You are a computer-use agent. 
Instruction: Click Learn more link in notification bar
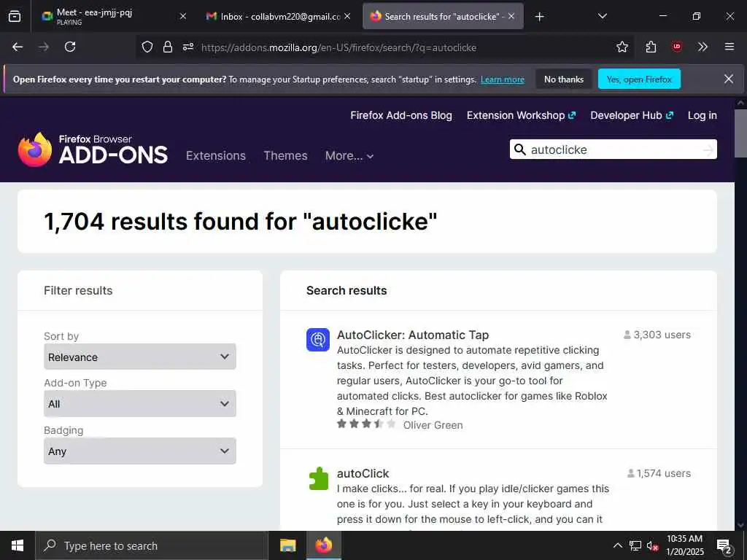pyautogui.click(x=502, y=79)
